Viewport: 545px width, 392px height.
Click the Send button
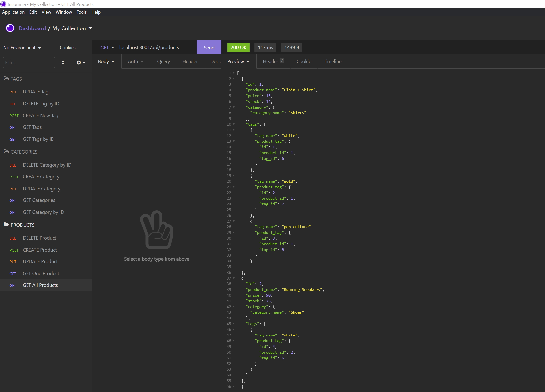(x=209, y=47)
